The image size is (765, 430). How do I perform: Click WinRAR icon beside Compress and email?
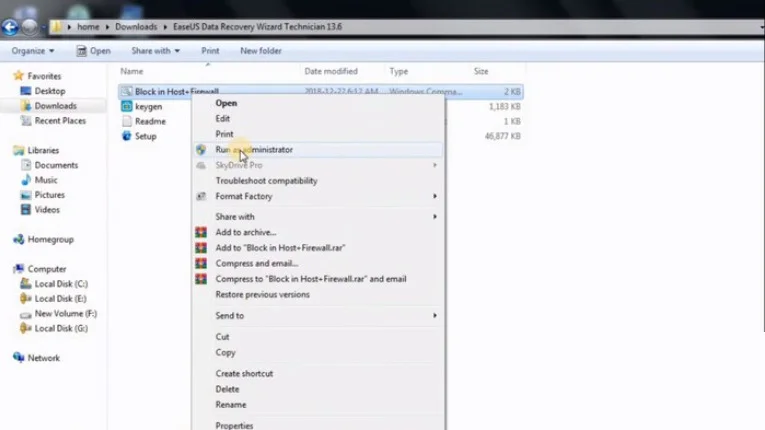(x=201, y=264)
